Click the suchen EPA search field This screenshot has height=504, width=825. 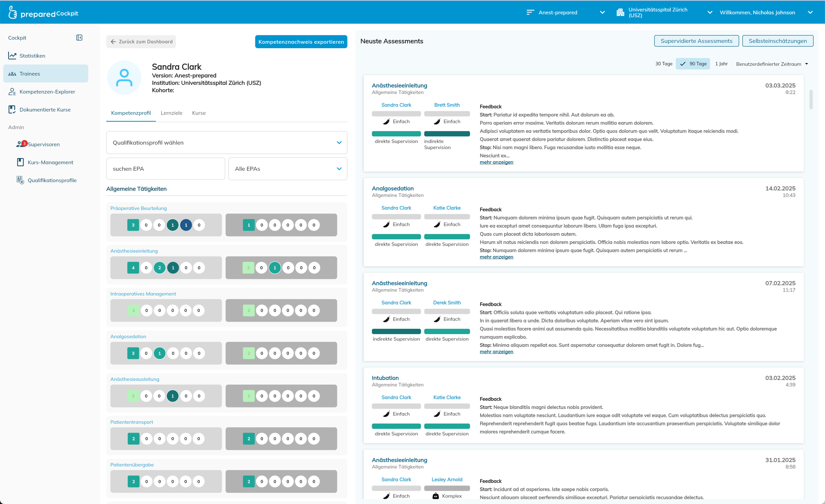(165, 169)
